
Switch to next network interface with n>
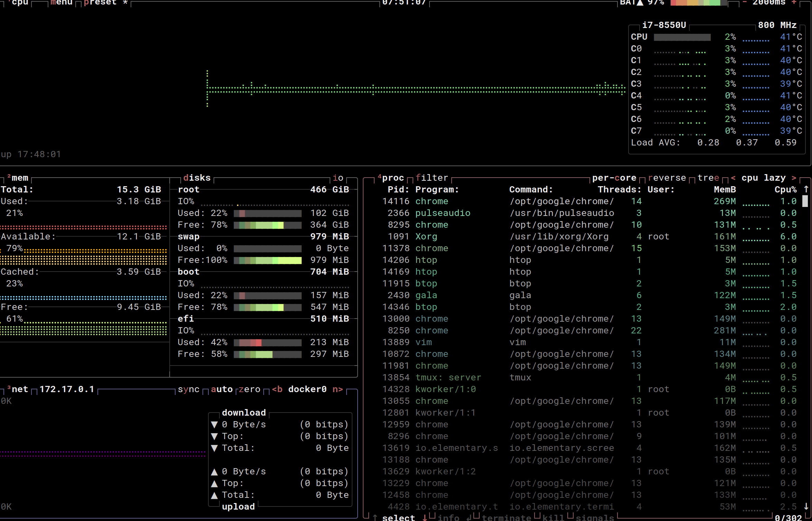(x=338, y=389)
